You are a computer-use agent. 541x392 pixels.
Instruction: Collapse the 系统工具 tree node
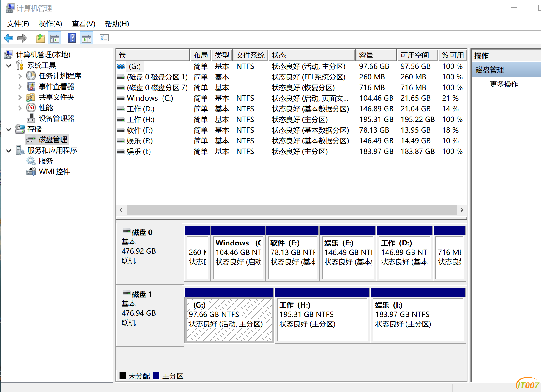point(9,65)
